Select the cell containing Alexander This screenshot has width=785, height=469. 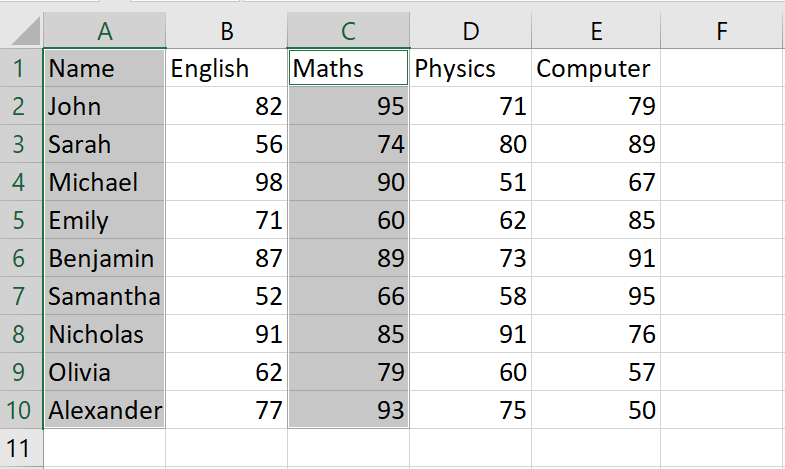click(105, 410)
